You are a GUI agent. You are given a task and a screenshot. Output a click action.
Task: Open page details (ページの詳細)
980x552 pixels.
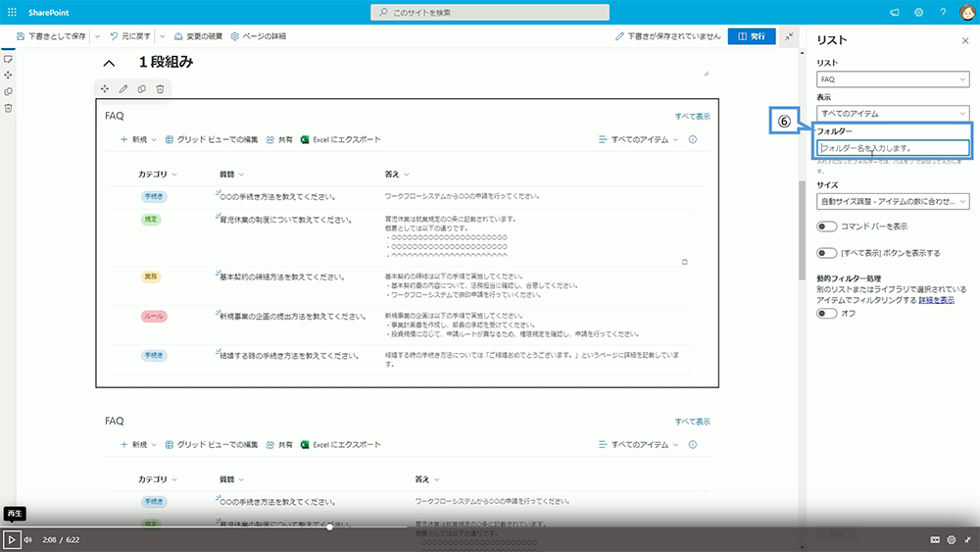click(258, 36)
